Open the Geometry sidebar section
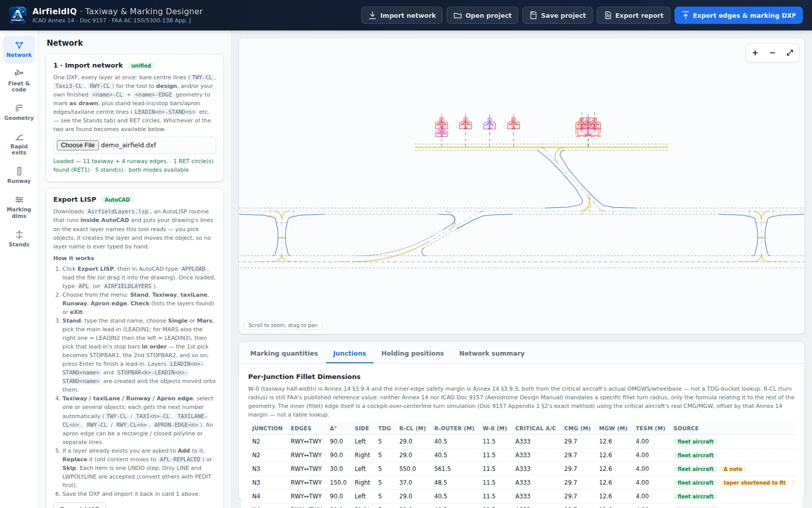This screenshot has height=508, width=812. pos(19,112)
